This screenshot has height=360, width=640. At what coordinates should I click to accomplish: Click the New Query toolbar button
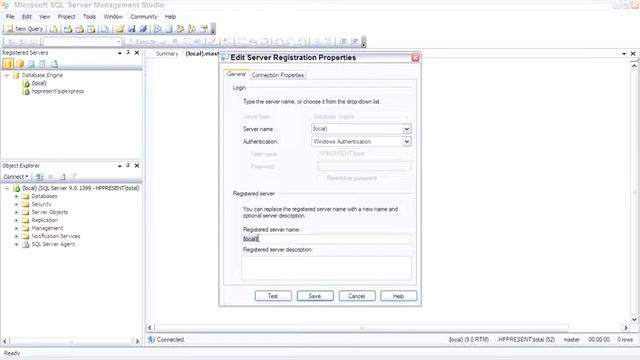pos(24,29)
